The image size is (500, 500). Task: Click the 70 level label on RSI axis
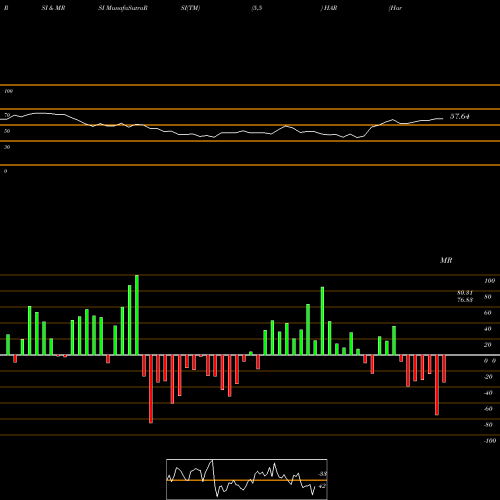7,115
